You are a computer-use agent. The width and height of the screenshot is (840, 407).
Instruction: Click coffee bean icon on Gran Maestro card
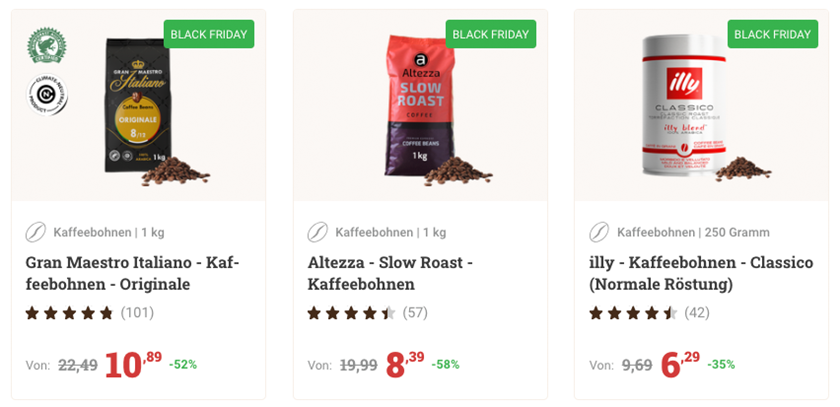point(36,233)
